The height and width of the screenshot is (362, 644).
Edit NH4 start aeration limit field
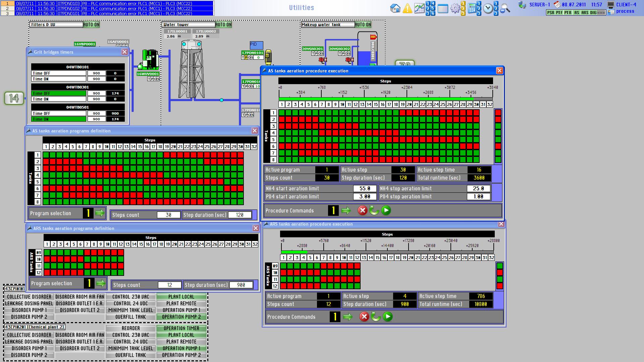coord(365,189)
